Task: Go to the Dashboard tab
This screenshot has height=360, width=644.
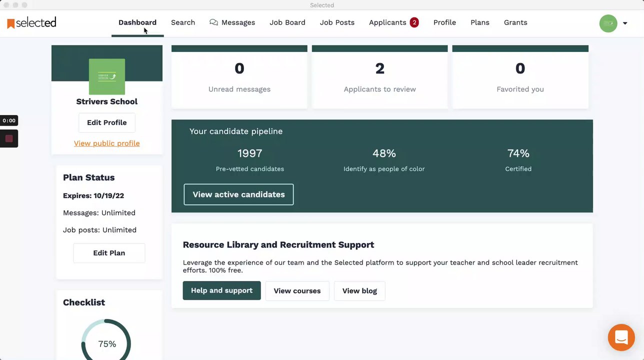Action: point(137,22)
